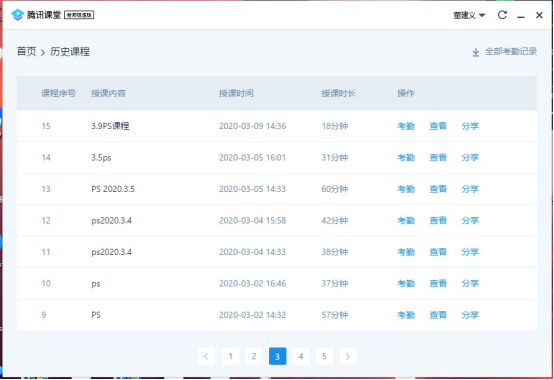Screen dimensions: 554x380
Task: Return to 首页 in the breadcrumb
Action: click(26, 52)
